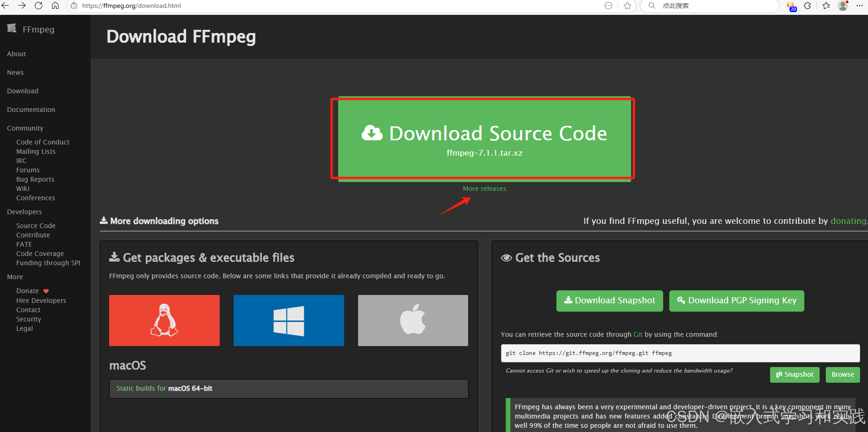Follow the donating link
Viewport: 868px width, 432px height.
coord(848,221)
